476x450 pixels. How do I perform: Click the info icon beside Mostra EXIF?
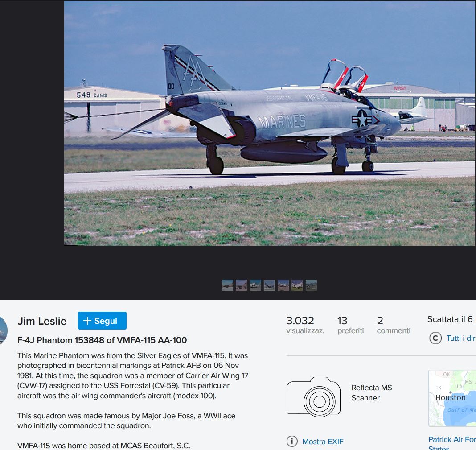tap(292, 441)
